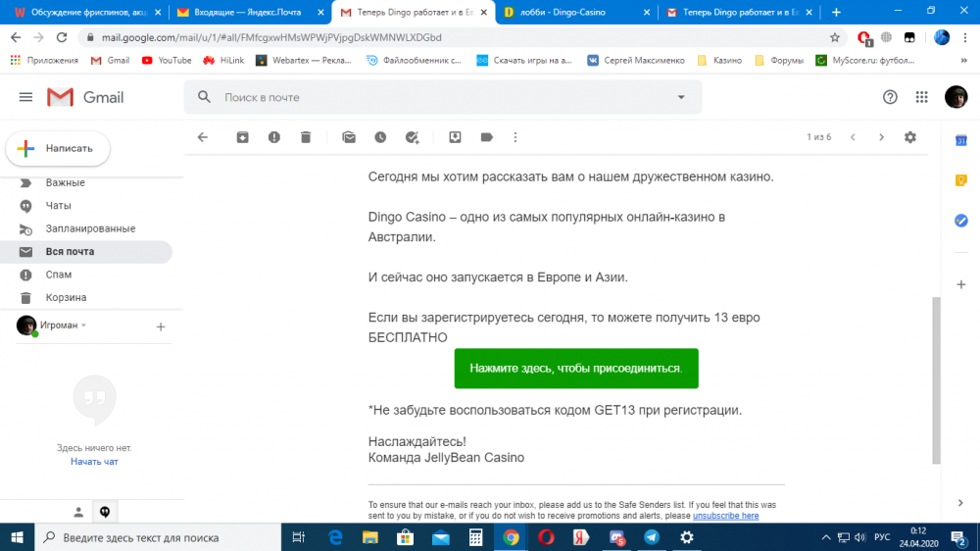Switch to the Hangouts conversations tab
The image size is (980, 551).
pos(104,512)
